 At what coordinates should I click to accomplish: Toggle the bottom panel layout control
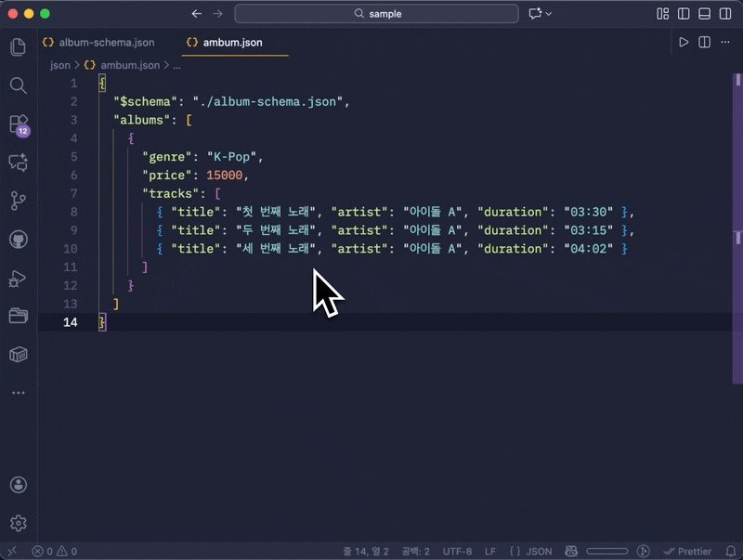tap(704, 13)
